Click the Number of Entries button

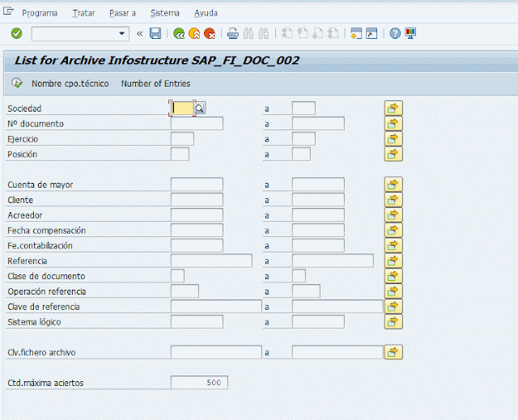click(x=155, y=84)
